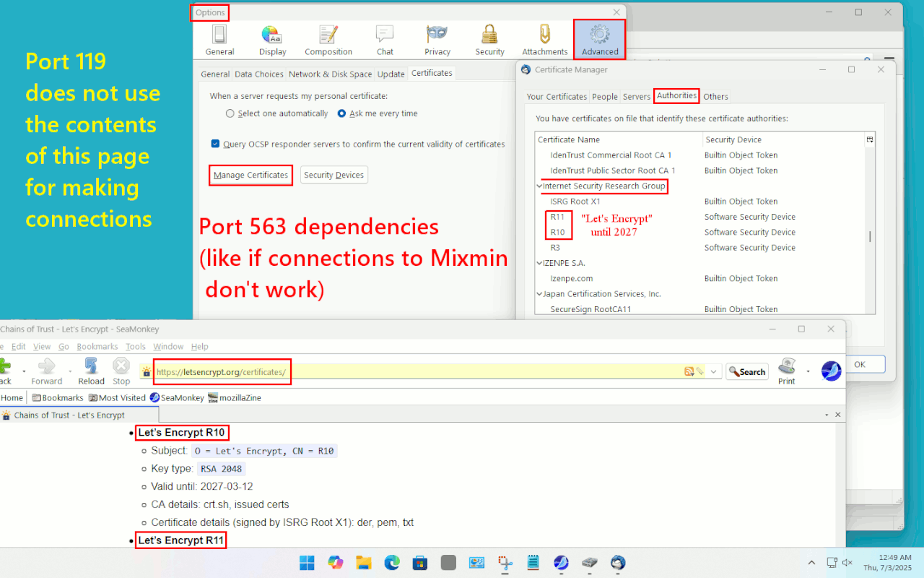The image size is (924, 578).
Task: Open the Most Visited bookmarks folder
Action: coord(117,397)
